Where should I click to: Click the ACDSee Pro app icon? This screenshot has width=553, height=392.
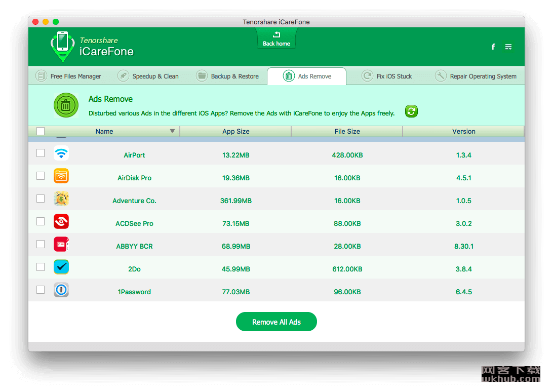pyautogui.click(x=61, y=222)
